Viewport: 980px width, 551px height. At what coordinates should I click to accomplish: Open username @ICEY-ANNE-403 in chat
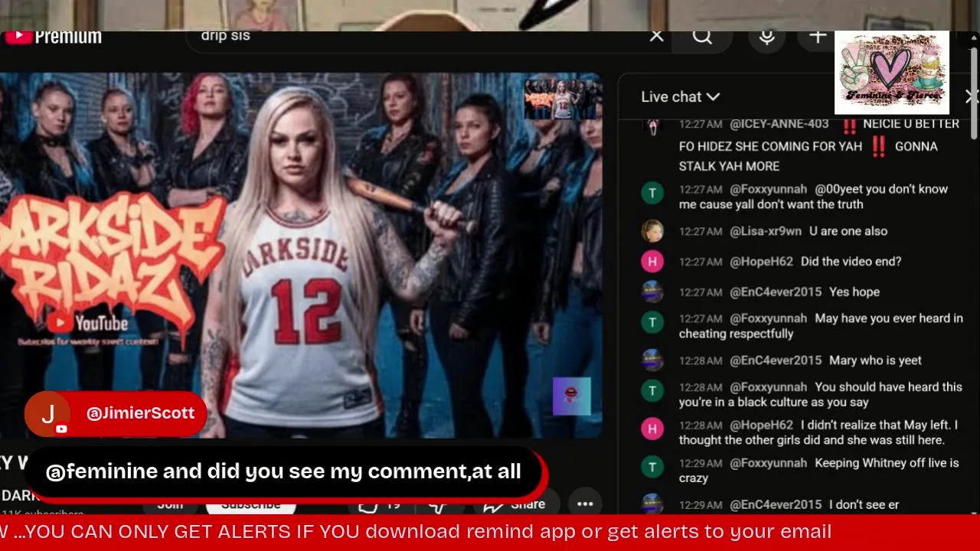(x=779, y=124)
